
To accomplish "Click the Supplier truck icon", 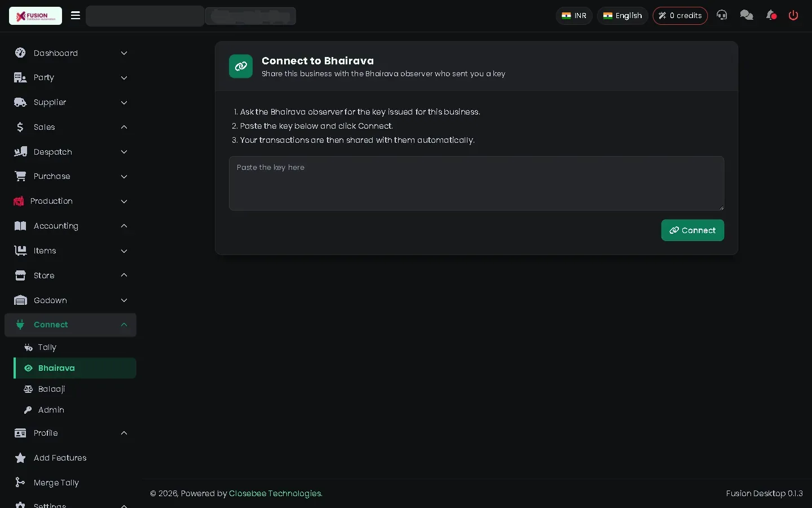I will pyautogui.click(x=20, y=102).
